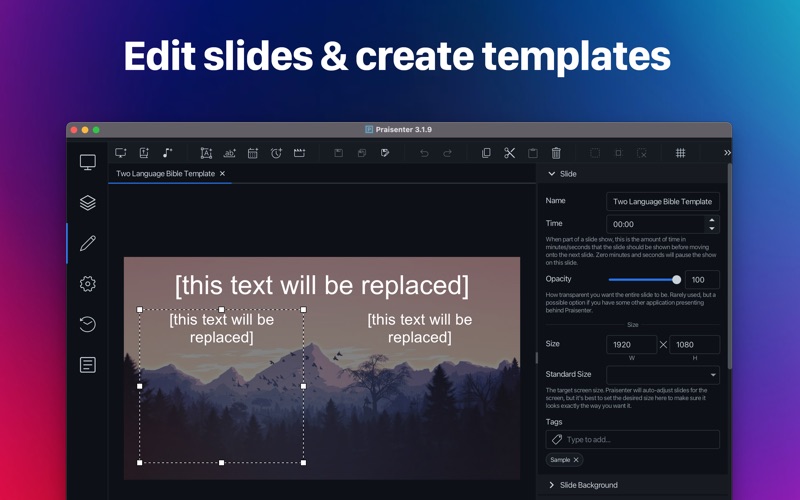Click the width field showing 1920
Viewport: 800px width, 500px height.
632,344
